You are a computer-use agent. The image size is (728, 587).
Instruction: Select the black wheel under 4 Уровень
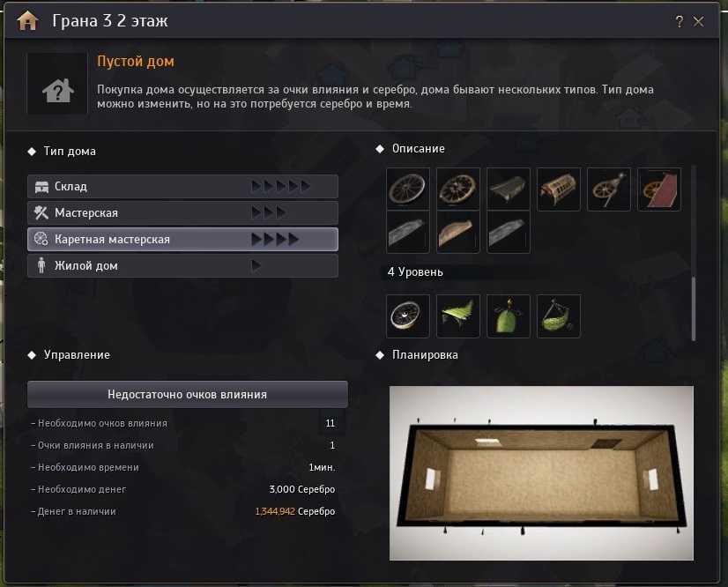click(408, 316)
